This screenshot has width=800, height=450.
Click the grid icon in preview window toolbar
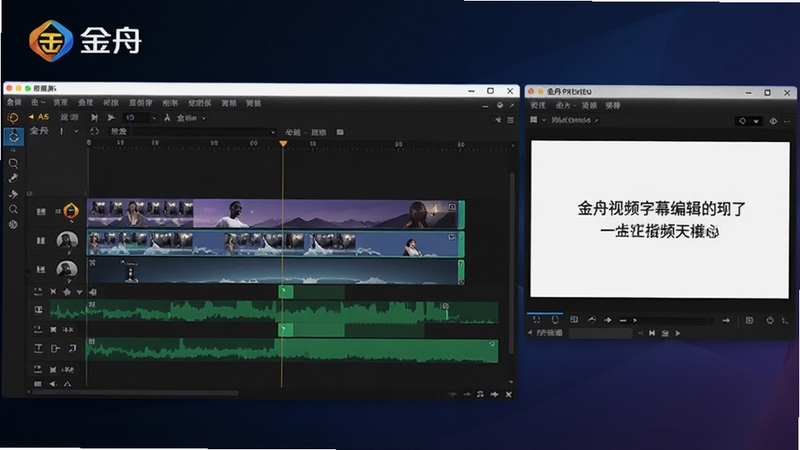tap(534, 119)
